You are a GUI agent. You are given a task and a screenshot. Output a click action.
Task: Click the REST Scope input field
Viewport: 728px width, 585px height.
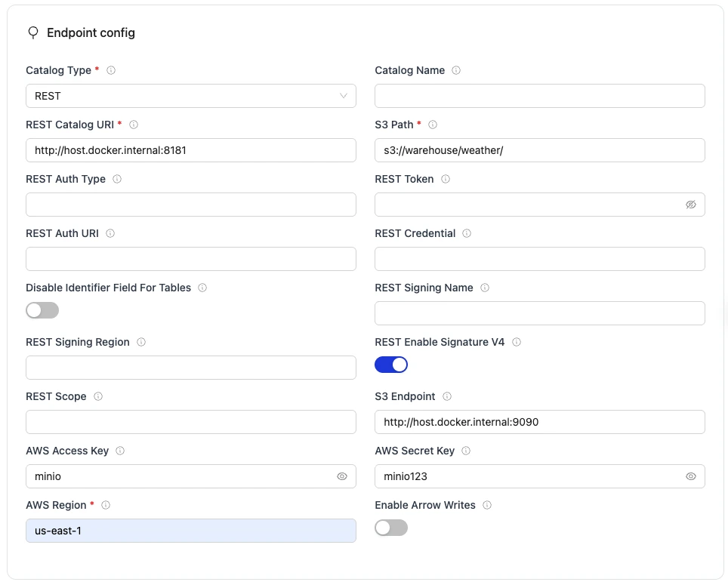pyautogui.click(x=191, y=422)
